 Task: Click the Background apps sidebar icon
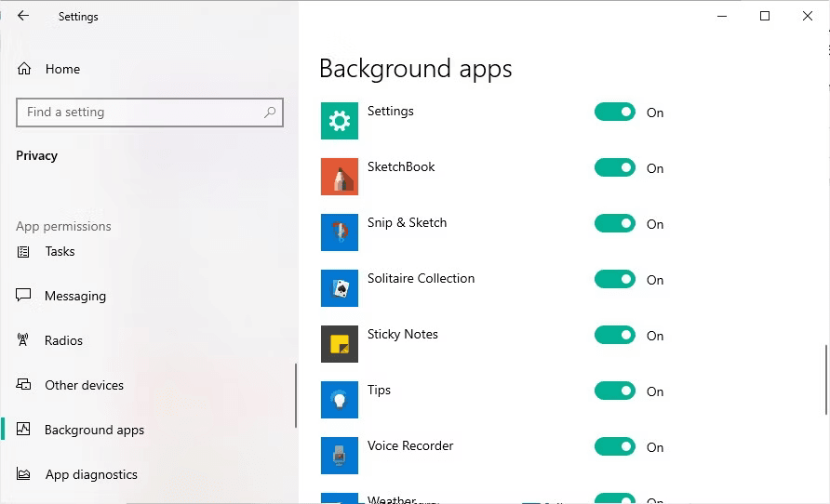[x=23, y=429]
